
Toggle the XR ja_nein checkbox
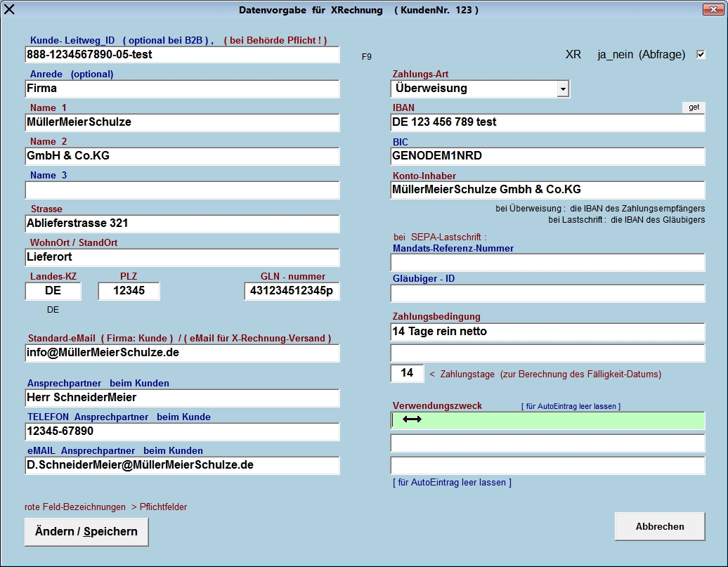pos(701,55)
